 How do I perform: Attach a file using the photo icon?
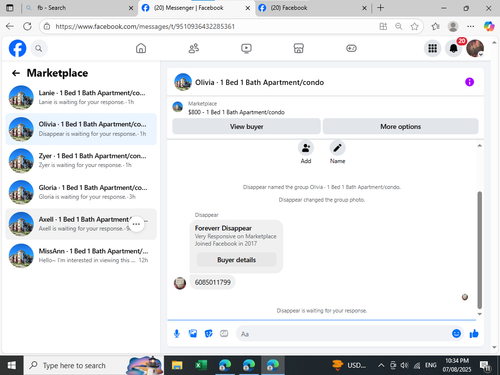point(193,333)
